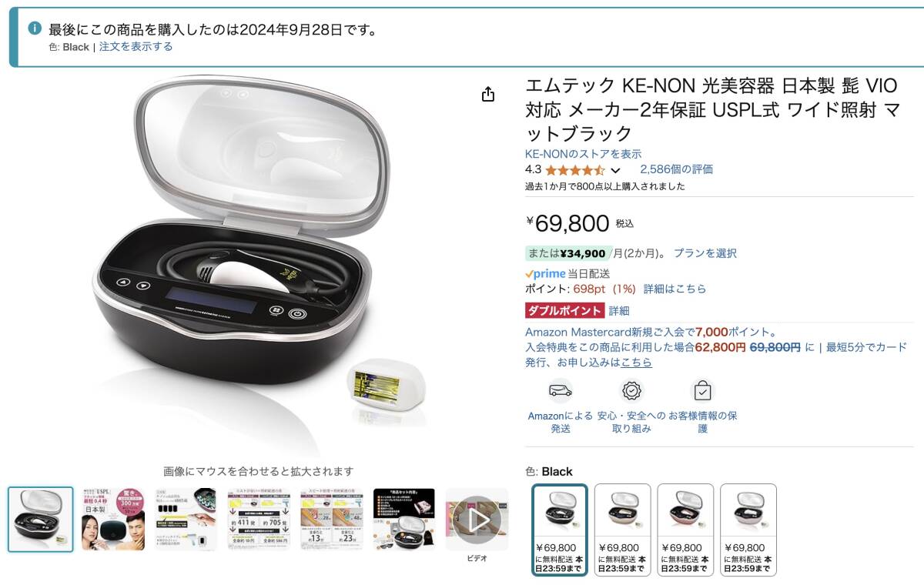
Task: Open the 2,586個の評価 reviews link
Action: pos(676,169)
